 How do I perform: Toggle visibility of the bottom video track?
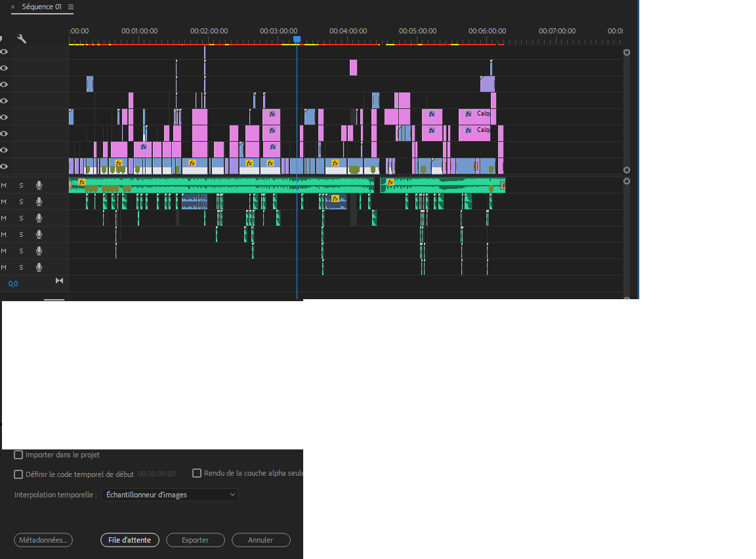pyautogui.click(x=4, y=167)
